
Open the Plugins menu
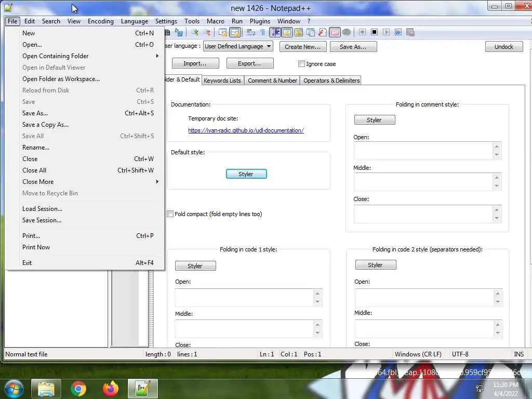(260, 21)
